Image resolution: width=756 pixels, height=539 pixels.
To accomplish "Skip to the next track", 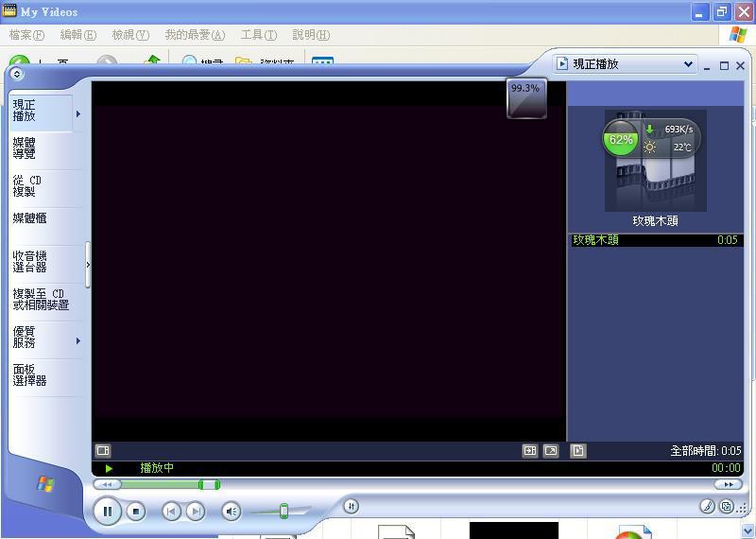I will (x=195, y=512).
